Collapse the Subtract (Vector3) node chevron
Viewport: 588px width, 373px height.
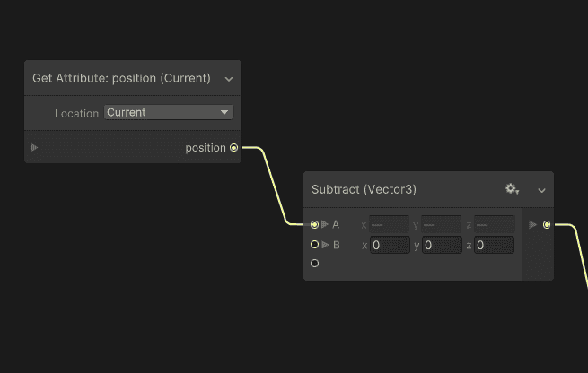541,190
